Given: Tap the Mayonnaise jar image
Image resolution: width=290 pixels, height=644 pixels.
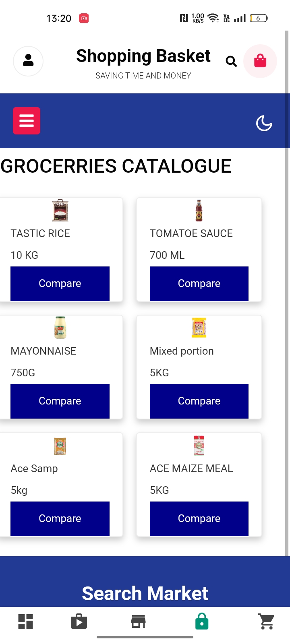Looking at the screenshot, I should pos(60,328).
